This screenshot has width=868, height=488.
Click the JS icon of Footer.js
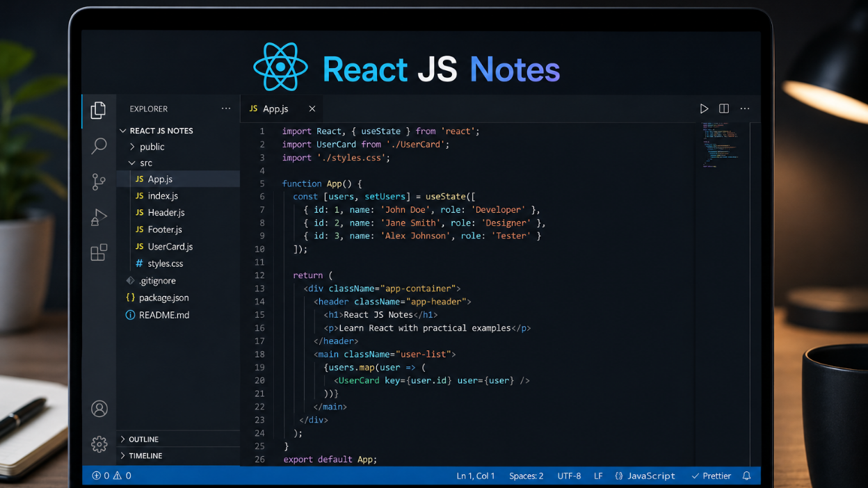(140, 229)
